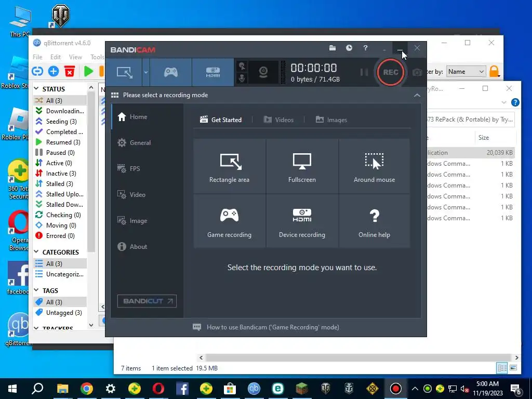
Task: Click qBittorrent sidebar scroll down arrow
Action: [x=91, y=325]
